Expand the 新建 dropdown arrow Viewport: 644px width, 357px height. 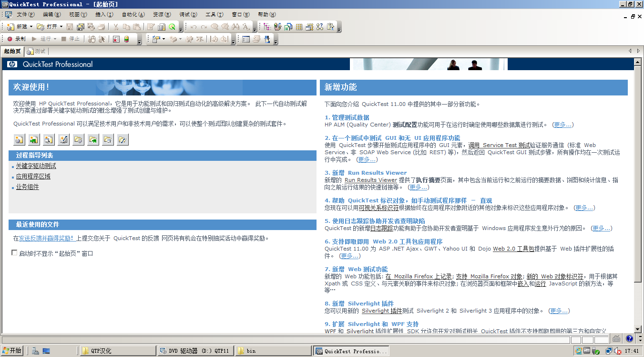pyautogui.click(x=30, y=27)
